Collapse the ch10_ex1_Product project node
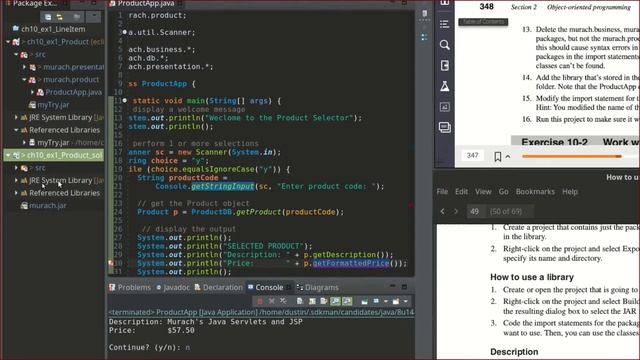Viewport: 640px width, 360px height. pyautogui.click(x=8, y=42)
